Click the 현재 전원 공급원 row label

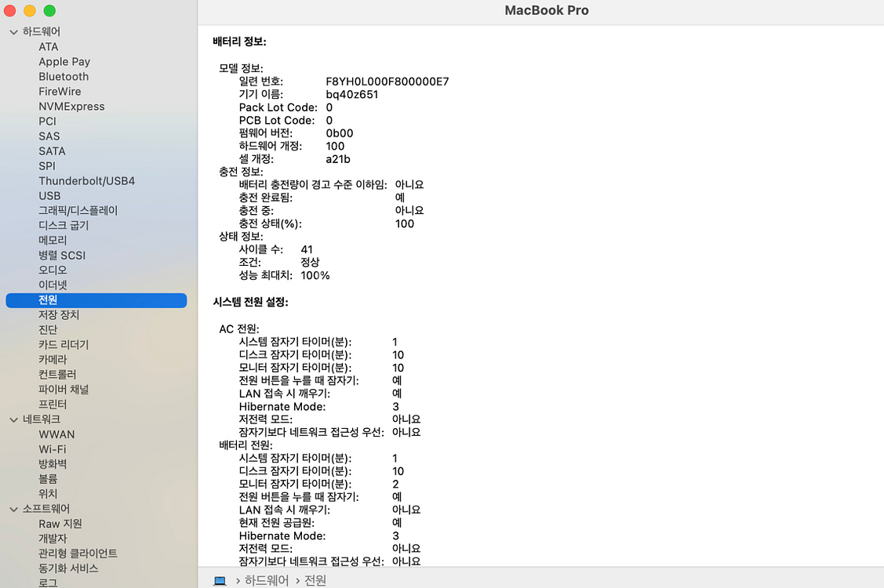(x=276, y=523)
